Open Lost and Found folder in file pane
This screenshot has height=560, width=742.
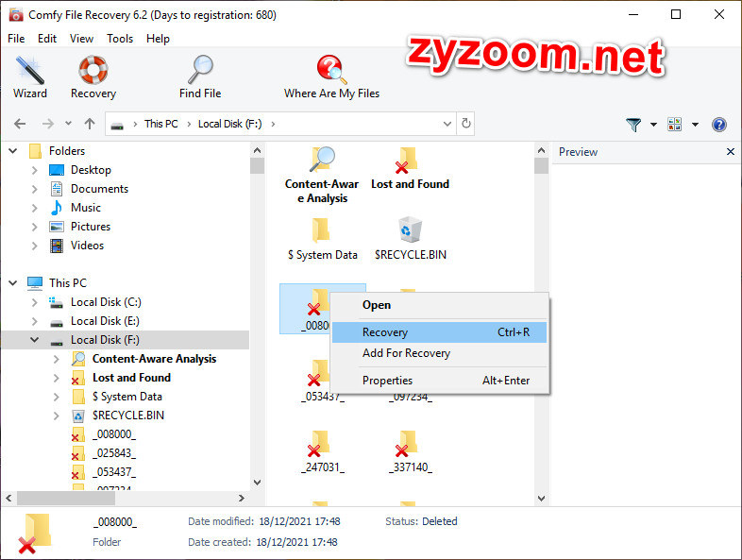(410, 168)
